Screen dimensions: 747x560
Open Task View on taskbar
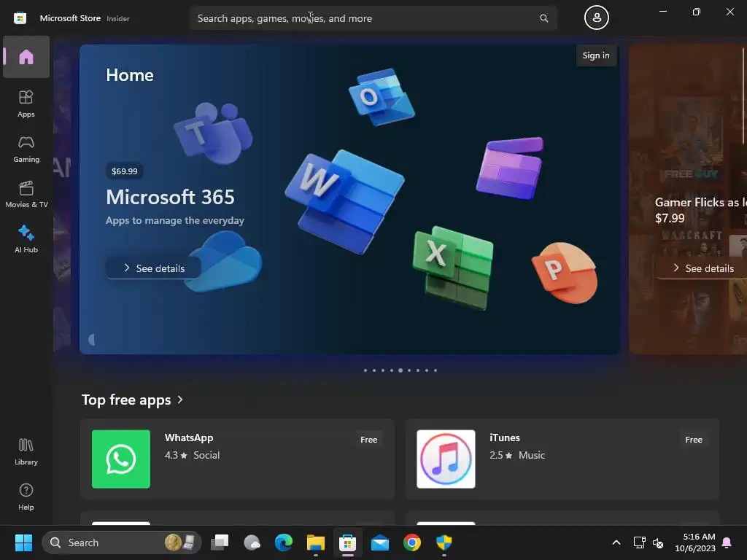[x=220, y=542]
